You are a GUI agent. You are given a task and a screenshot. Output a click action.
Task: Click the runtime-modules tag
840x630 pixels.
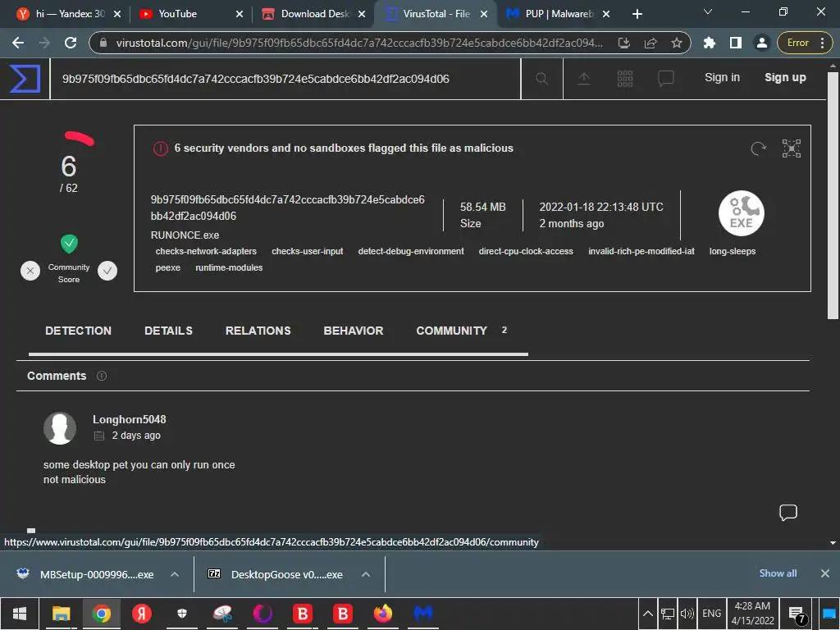pyautogui.click(x=229, y=268)
